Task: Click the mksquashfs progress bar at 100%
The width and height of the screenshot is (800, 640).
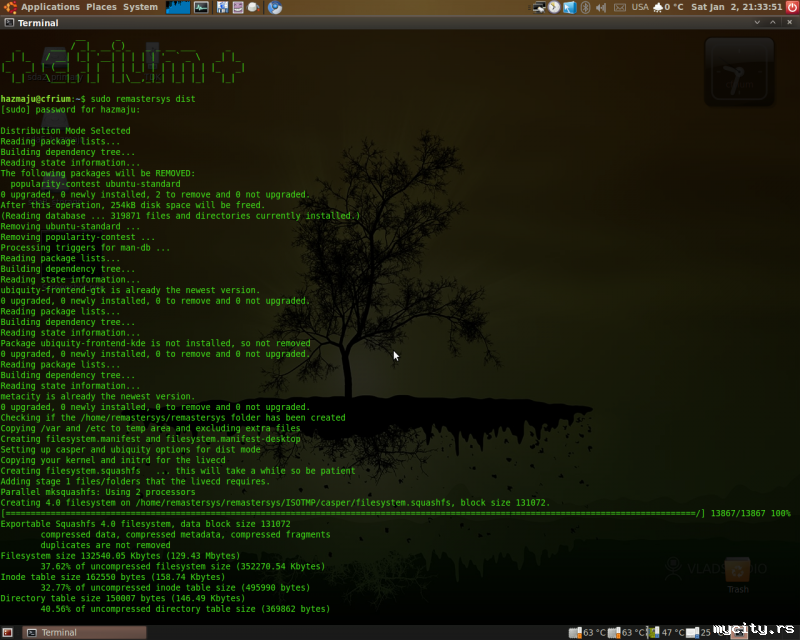Action: (x=353, y=513)
